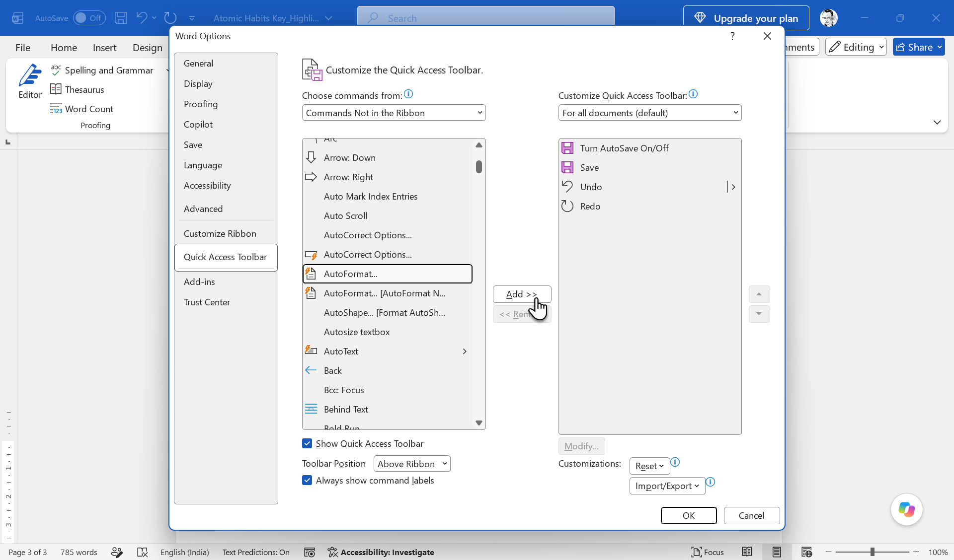Open the Home tab
The width and height of the screenshot is (954, 560).
(64, 47)
